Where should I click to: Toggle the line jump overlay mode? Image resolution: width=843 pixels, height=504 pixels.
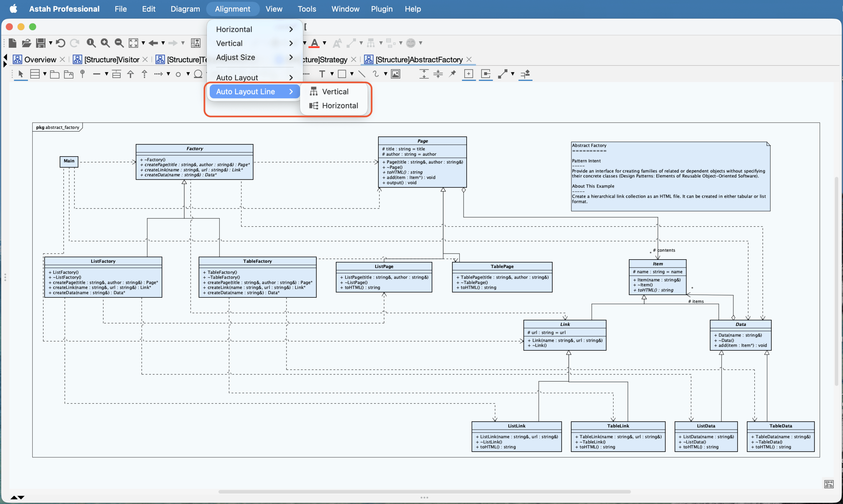pos(526,74)
